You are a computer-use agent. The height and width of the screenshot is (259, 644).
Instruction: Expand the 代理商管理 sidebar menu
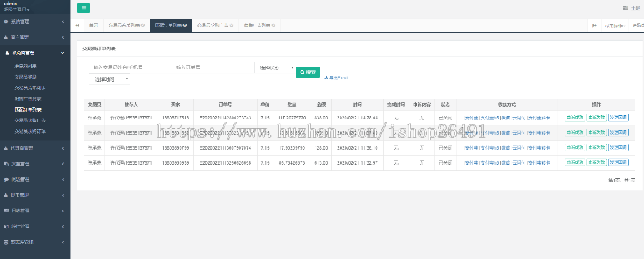[35, 148]
